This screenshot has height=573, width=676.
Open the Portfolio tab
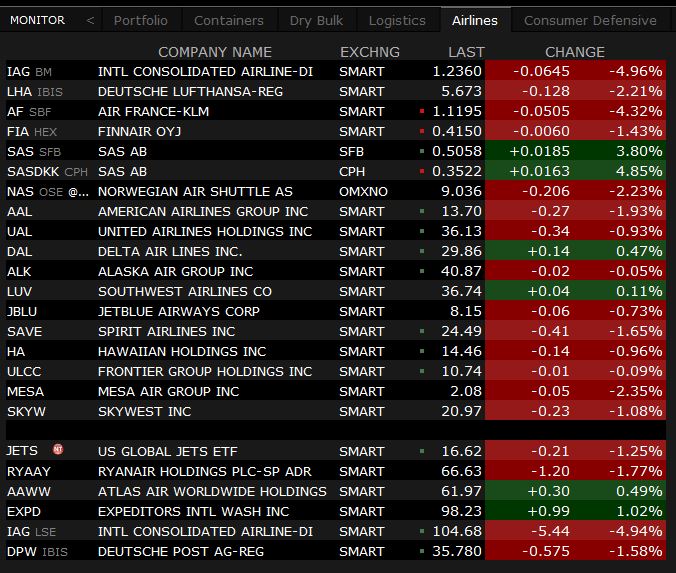[141, 20]
